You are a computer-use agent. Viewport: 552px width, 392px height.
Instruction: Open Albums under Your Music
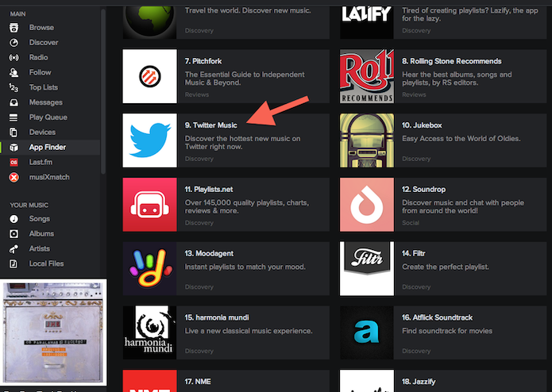[41, 234]
